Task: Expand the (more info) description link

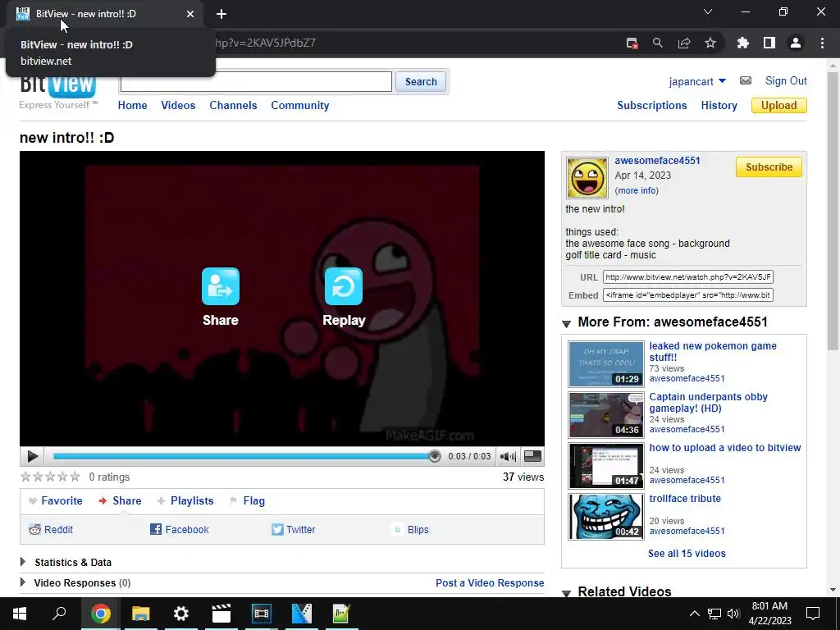Action: (637, 190)
